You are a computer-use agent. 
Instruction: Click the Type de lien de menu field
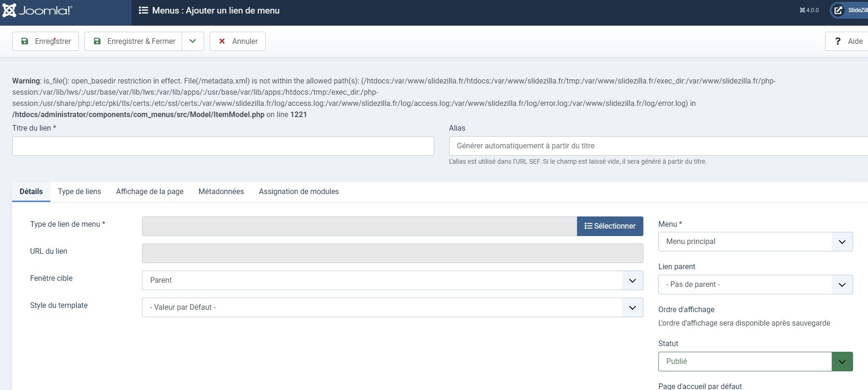[x=360, y=226]
